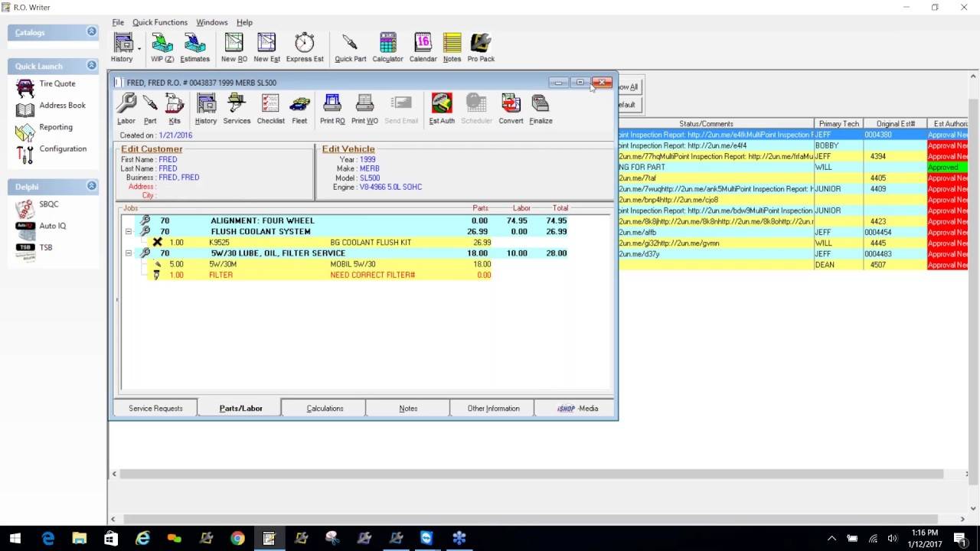Collapse the Quick Launch sidebar panel
980x551 pixels.
click(92, 66)
